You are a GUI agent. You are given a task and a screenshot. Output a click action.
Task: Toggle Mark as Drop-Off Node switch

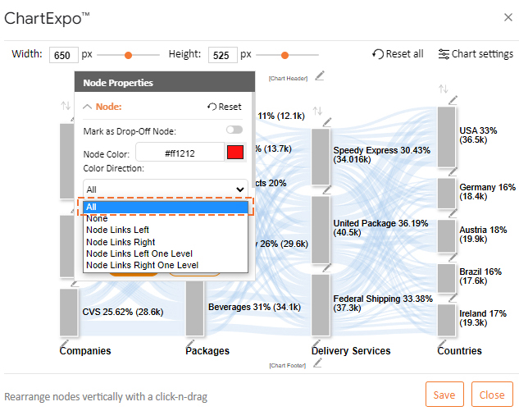click(234, 130)
